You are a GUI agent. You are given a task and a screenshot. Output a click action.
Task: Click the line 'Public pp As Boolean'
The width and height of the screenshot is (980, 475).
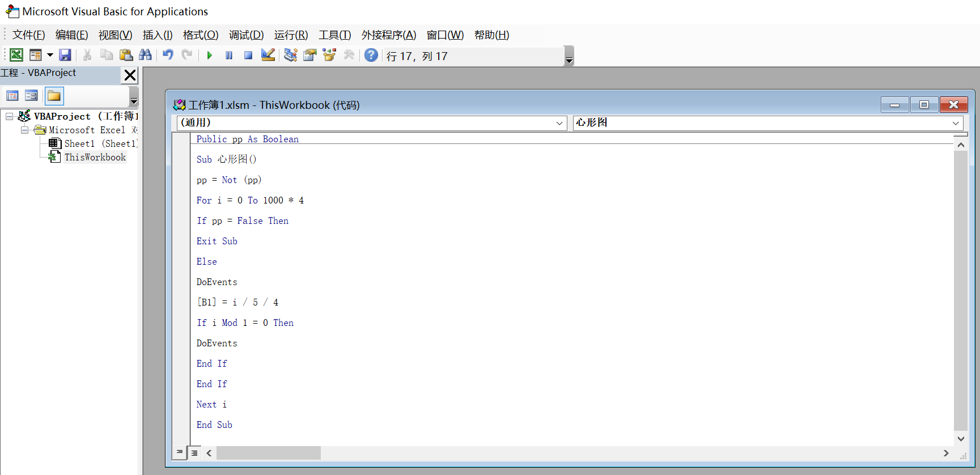pyautogui.click(x=248, y=139)
